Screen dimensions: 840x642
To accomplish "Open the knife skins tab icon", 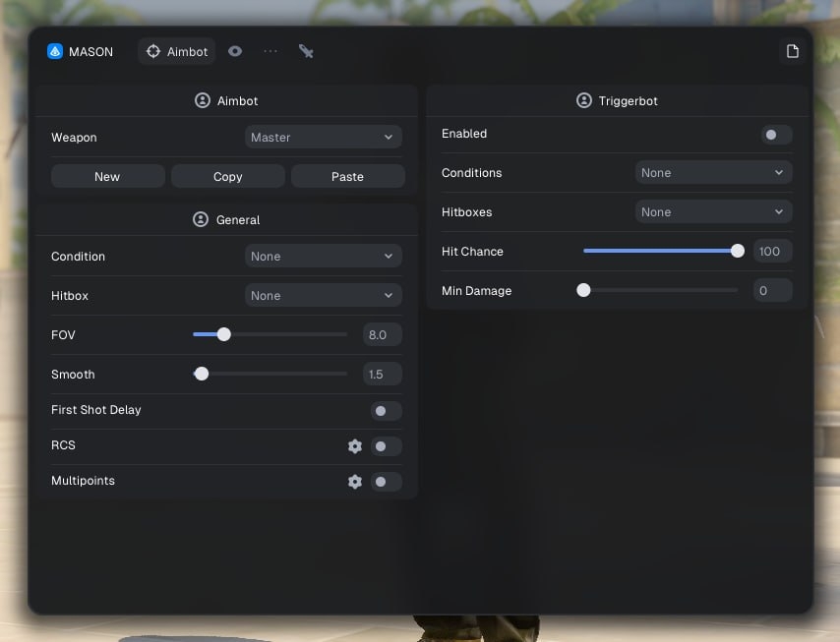I will tap(306, 51).
